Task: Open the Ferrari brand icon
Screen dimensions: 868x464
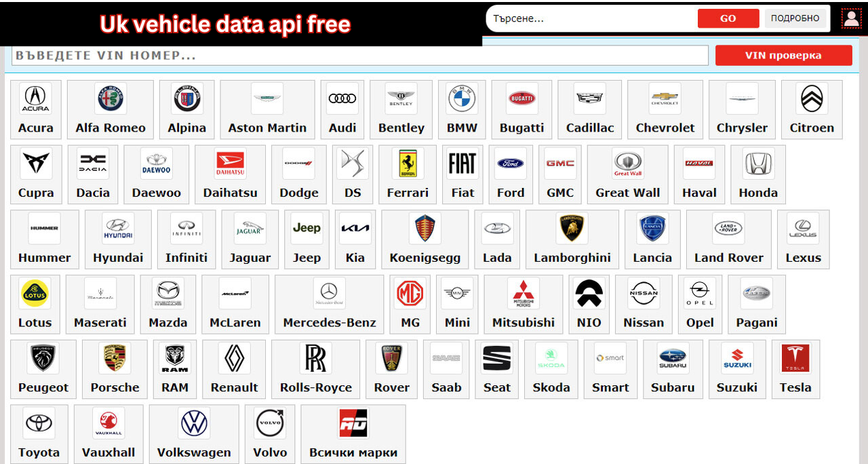Action: [x=408, y=163]
